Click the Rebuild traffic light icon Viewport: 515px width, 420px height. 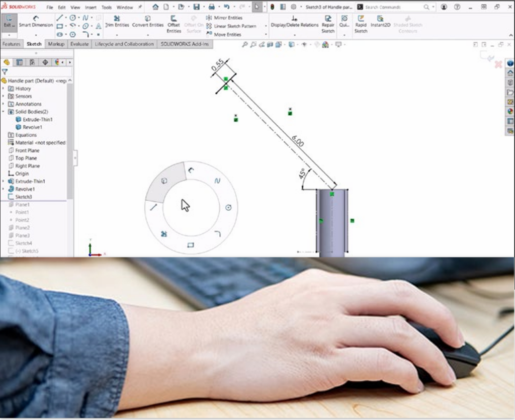click(x=272, y=7)
